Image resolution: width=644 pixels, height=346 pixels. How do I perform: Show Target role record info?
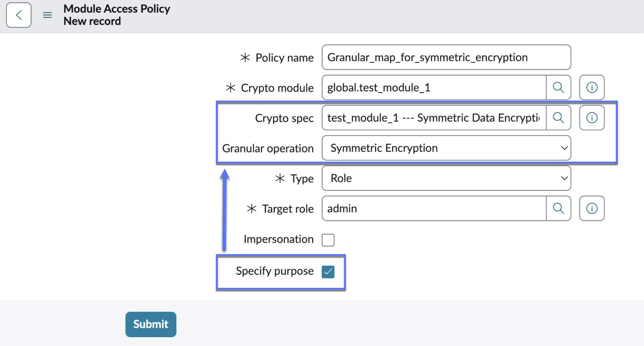(x=592, y=208)
